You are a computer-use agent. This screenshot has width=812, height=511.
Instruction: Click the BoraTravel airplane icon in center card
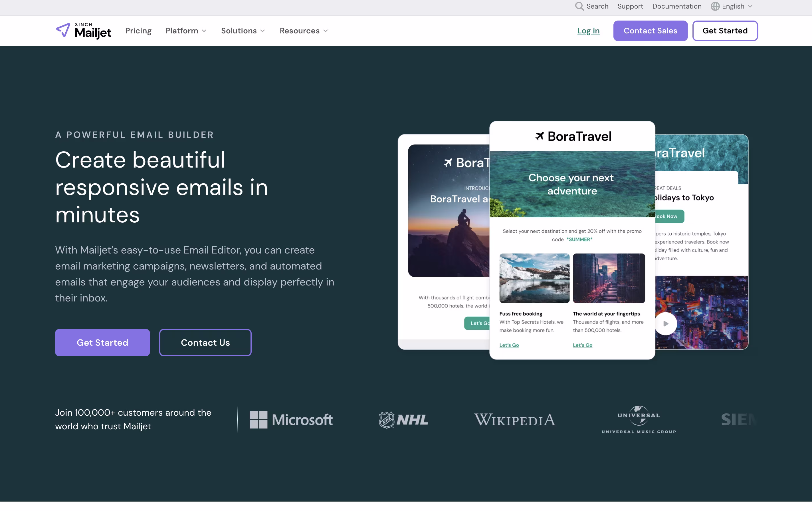[540, 136]
